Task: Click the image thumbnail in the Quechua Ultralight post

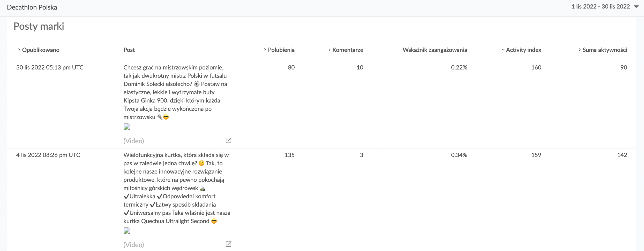Action: point(127,230)
